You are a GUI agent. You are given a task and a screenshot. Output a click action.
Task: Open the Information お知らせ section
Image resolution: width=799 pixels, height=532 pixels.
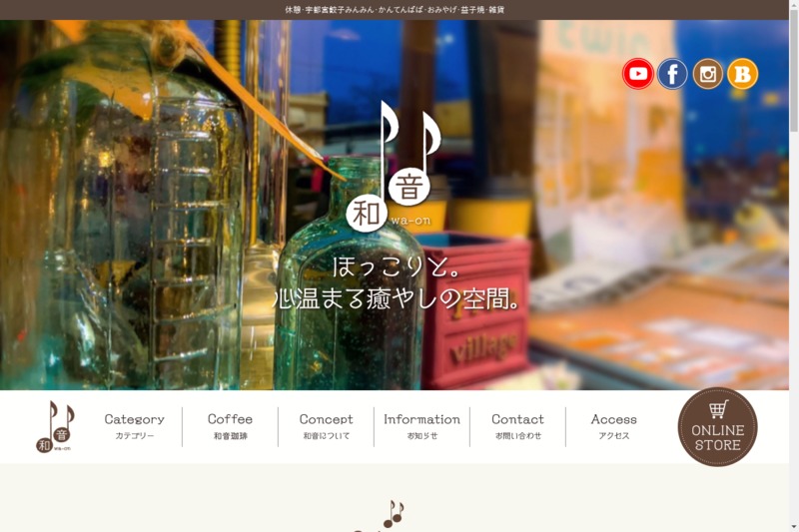(421, 426)
